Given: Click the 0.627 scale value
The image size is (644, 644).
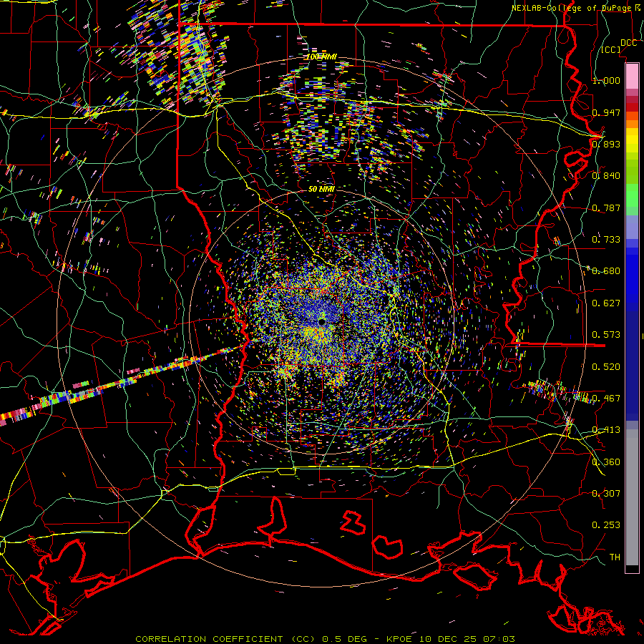Looking at the screenshot, I should pyautogui.click(x=606, y=303).
